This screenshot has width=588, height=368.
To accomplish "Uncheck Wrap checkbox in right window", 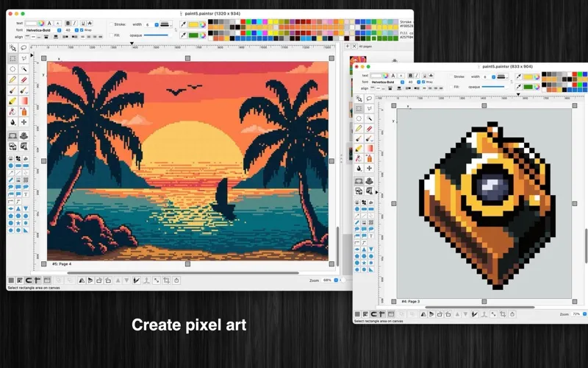I will coord(423,82).
